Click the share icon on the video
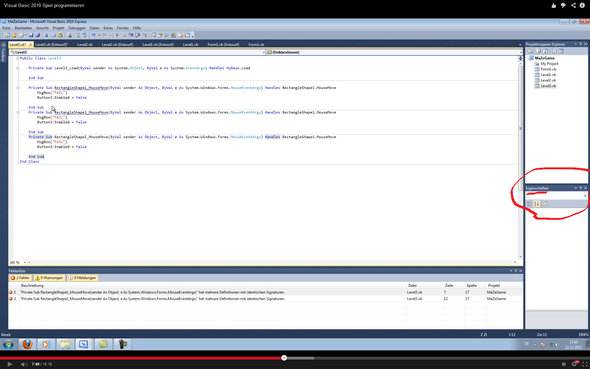The width and height of the screenshot is (590, 369). point(573,5)
